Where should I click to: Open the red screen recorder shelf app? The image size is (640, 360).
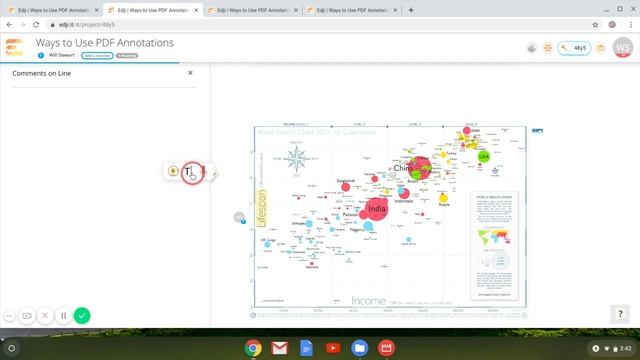point(386,348)
